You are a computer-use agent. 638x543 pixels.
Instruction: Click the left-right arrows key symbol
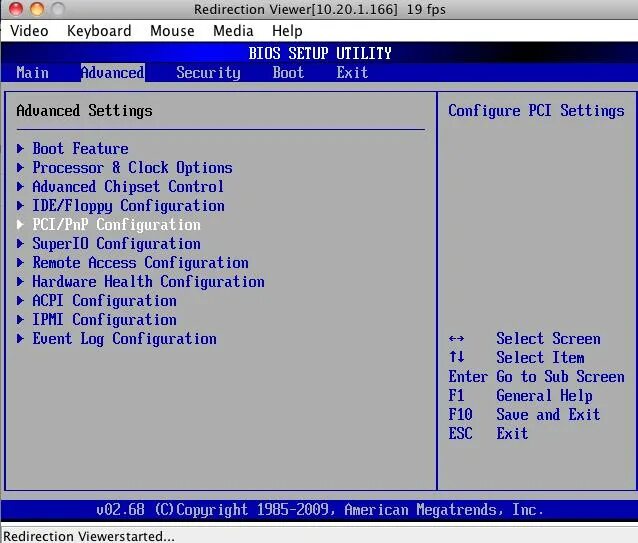(x=456, y=338)
